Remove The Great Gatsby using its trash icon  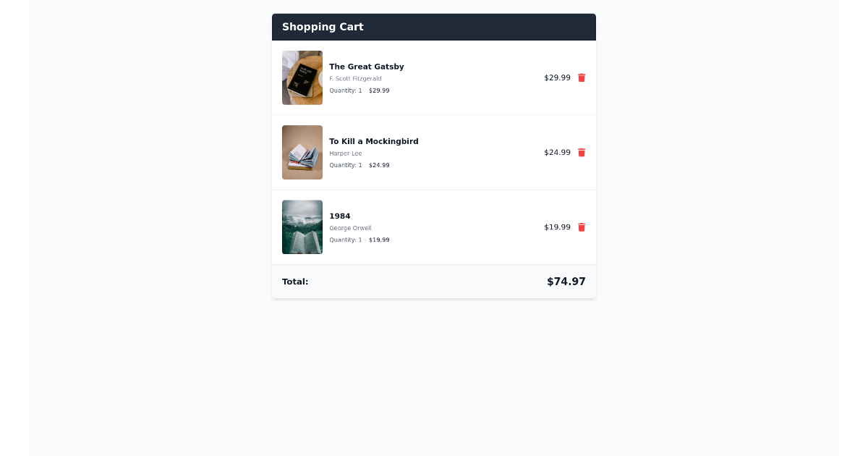[x=582, y=77]
